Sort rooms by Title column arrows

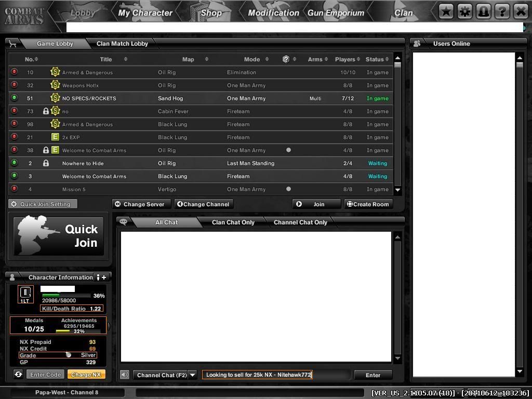pos(126,59)
